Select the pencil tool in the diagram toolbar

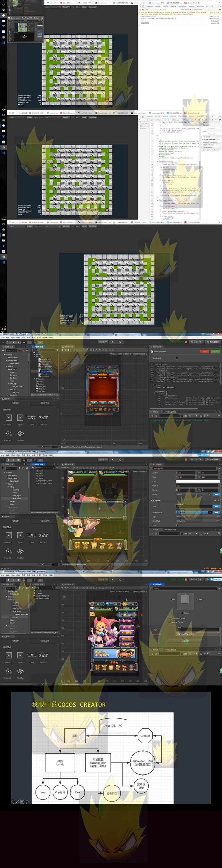(18, 802)
